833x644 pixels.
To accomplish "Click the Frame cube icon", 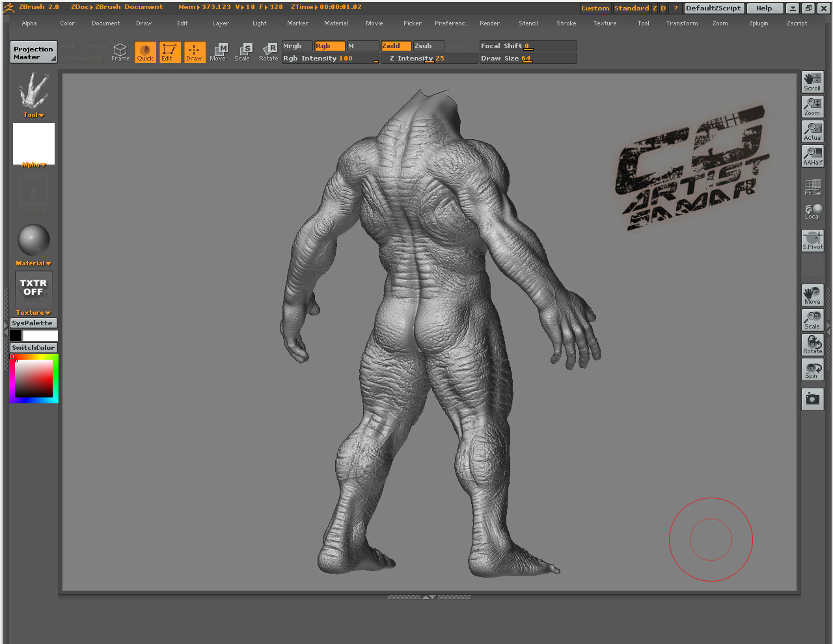I will point(120,52).
